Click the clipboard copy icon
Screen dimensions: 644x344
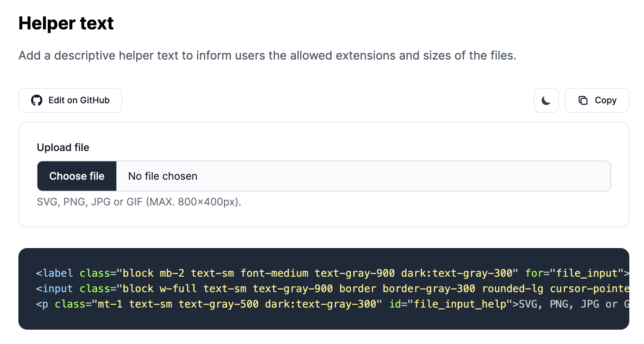(x=584, y=100)
